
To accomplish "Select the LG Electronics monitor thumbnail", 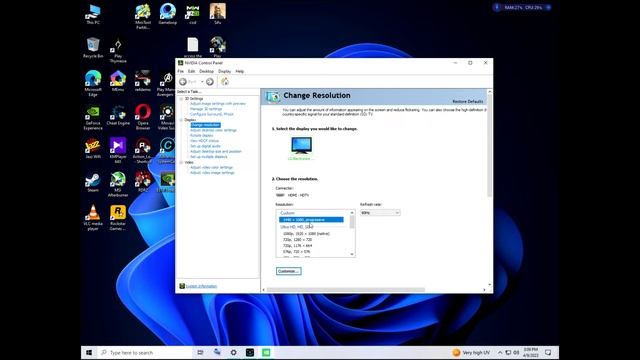I will point(301,146).
